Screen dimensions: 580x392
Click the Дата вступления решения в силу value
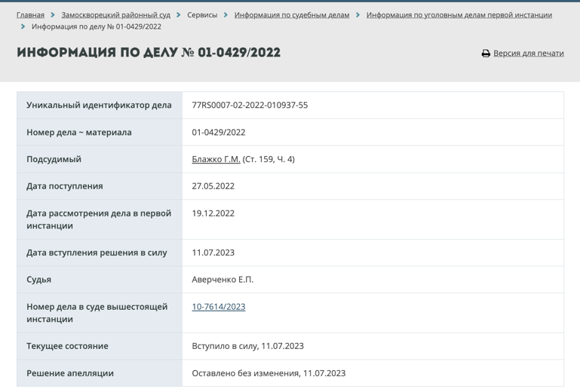213,253
